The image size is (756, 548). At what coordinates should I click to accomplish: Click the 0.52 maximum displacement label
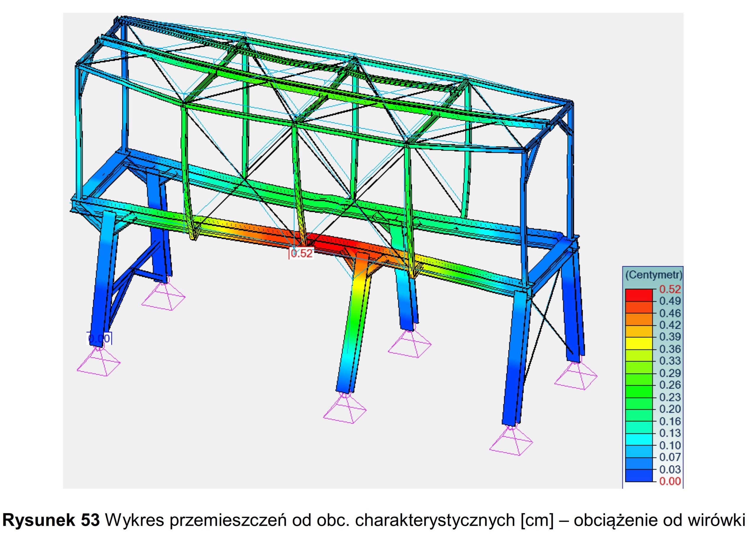point(302,254)
